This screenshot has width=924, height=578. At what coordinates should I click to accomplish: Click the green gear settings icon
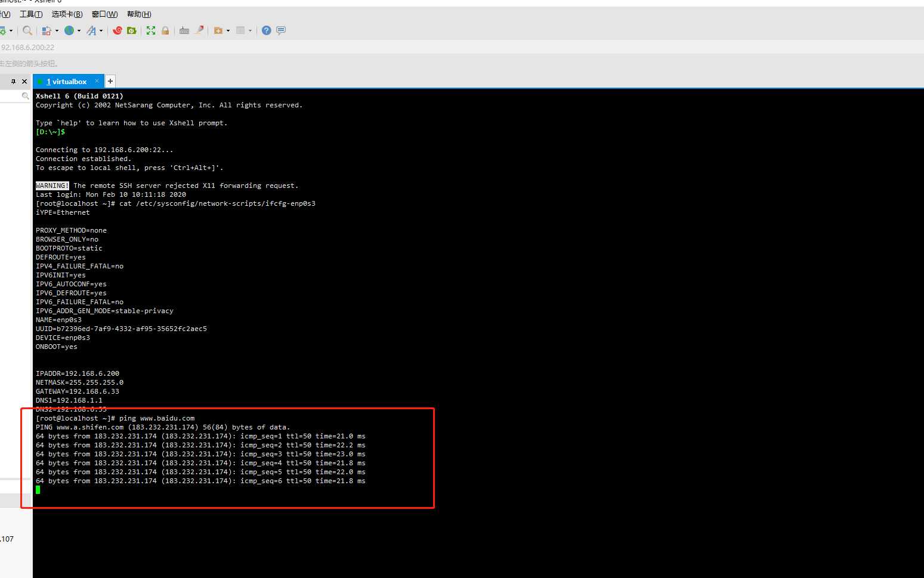click(x=3, y=30)
